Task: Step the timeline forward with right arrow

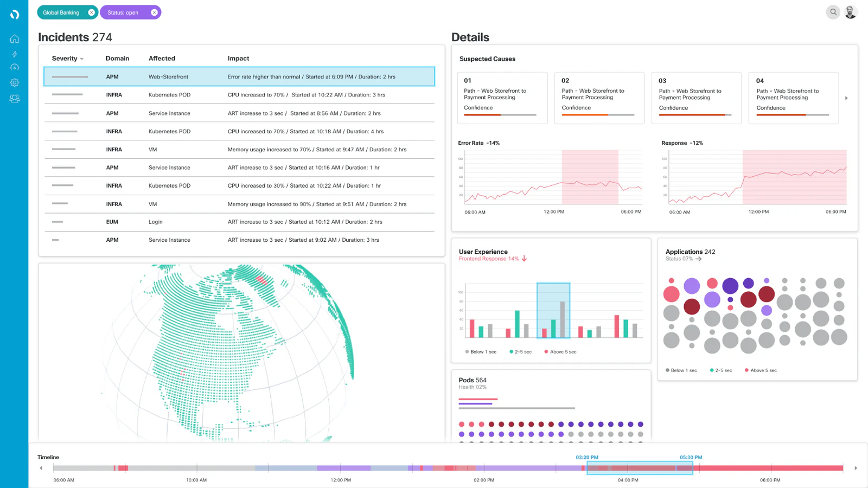Action: click(x=856, y=468)
